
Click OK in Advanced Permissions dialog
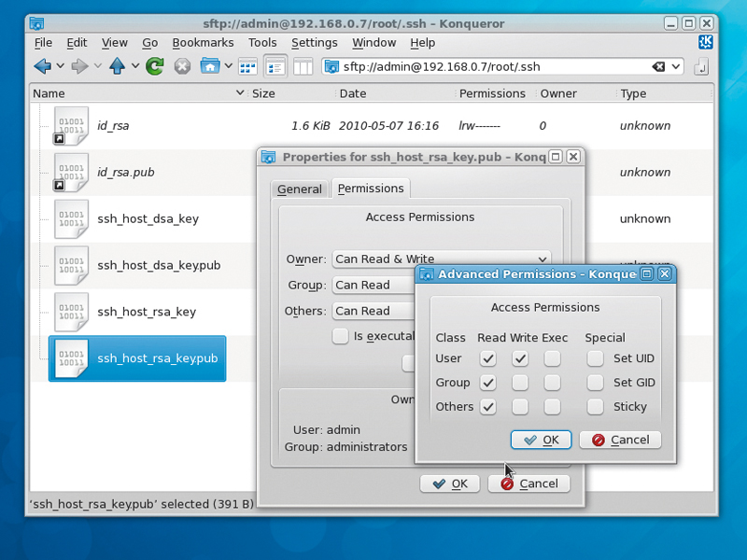[x=541, y=440]
